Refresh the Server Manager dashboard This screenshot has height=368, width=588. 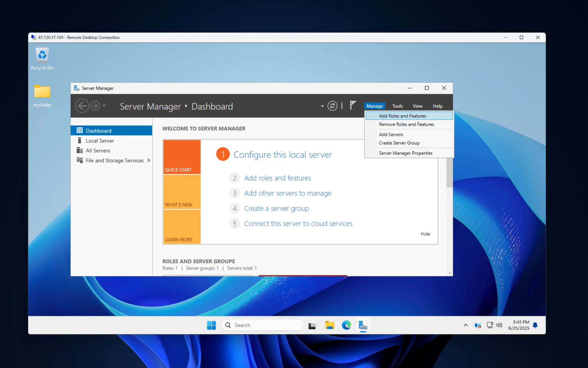coord(332,106)
